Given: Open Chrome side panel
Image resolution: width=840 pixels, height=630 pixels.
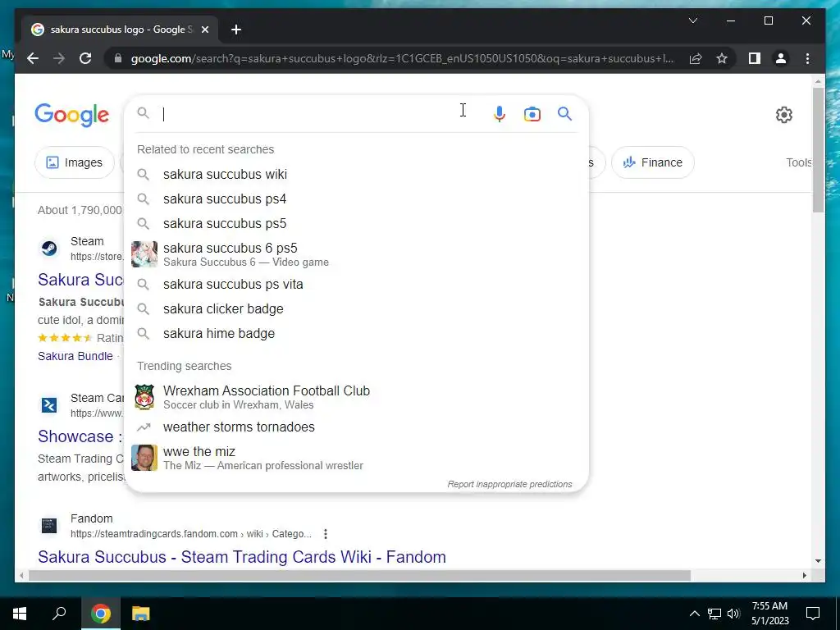Looking at the screenshot, I should (x=755, y=58).
